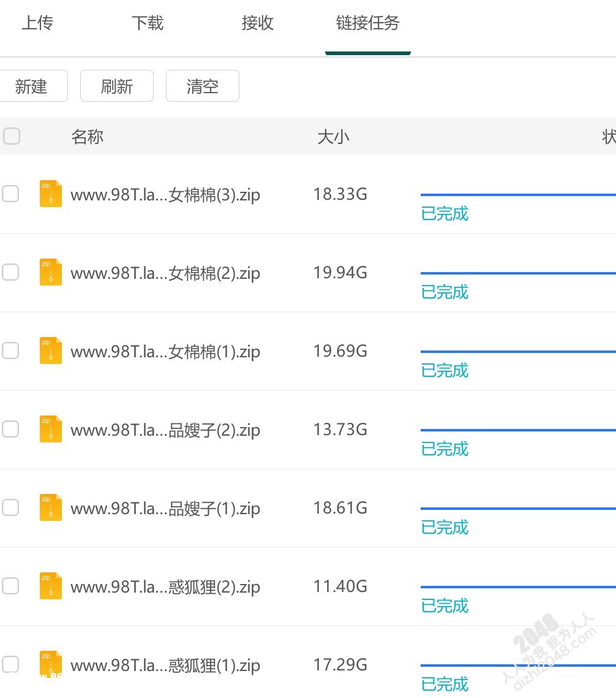Check the box for 18.33G zip file

[x=10, y=194]
